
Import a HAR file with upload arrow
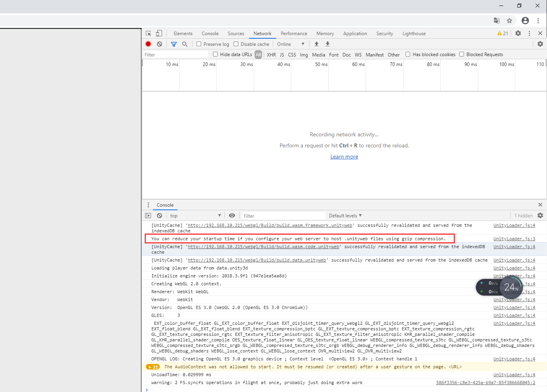pos(317,44)
